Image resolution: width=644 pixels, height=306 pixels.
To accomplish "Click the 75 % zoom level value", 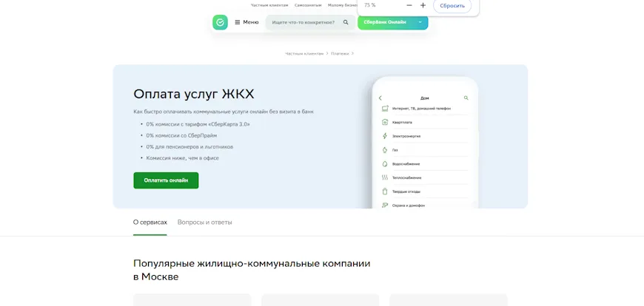I will point(369,5).
